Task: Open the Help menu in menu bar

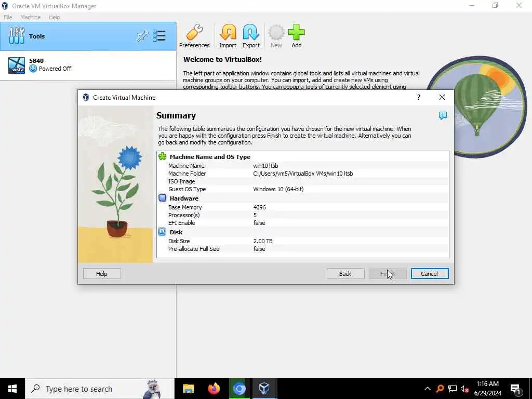Action: [54, 17]
